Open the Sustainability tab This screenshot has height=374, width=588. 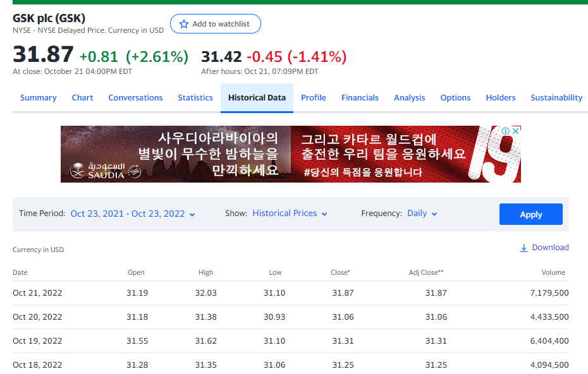(x=556, y=98)
